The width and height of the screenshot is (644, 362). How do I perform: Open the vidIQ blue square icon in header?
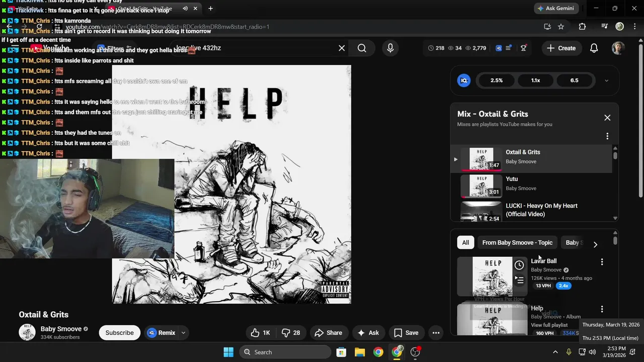pos(499,48)
